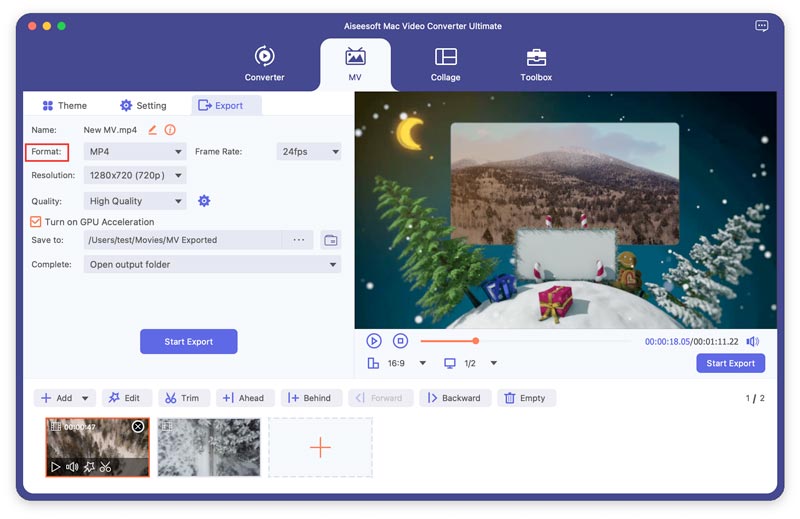800x519 pixels.
Task: Open the output folder icon
Action: 331,240
